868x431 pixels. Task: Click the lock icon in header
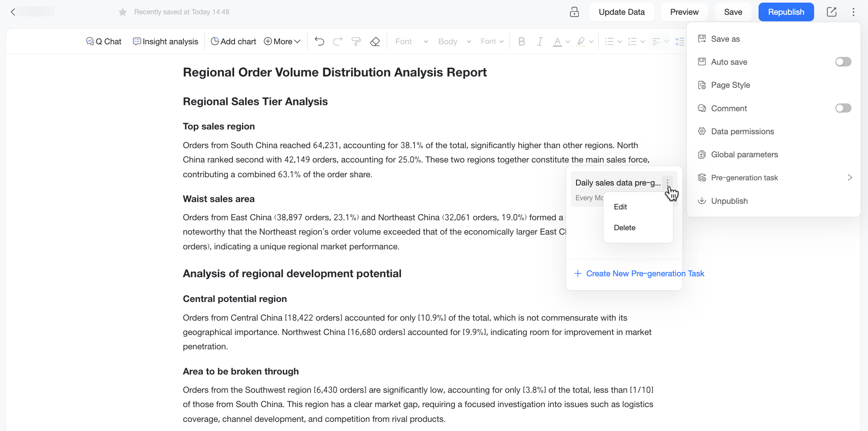(x=574, y=12)
